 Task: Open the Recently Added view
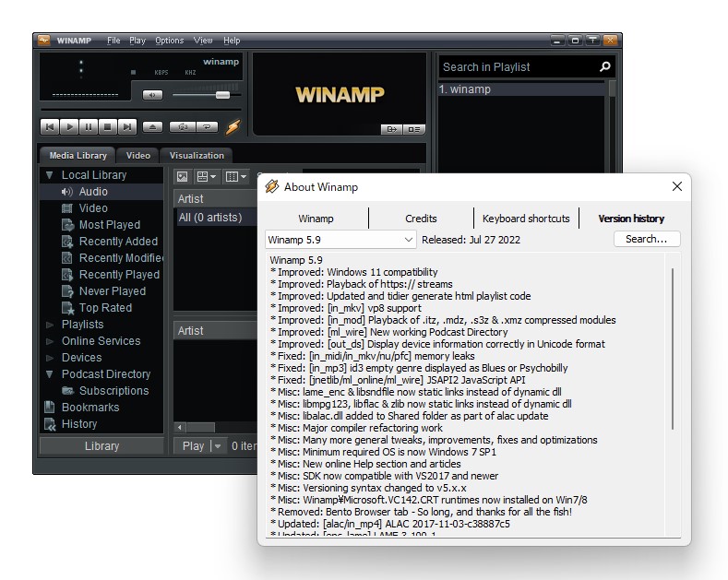pyautogui.click(x=118, y=242)
